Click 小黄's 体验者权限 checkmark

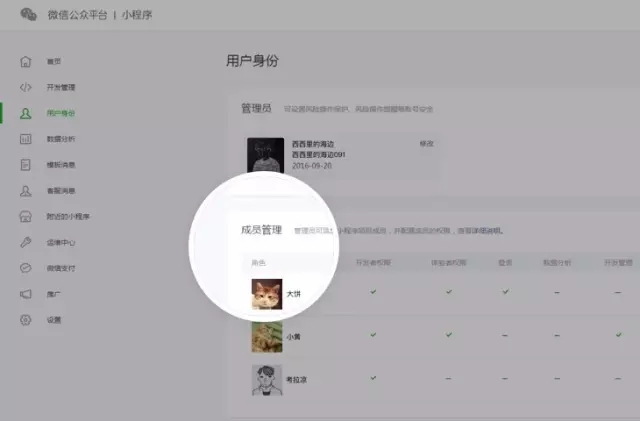pos(449,335)
